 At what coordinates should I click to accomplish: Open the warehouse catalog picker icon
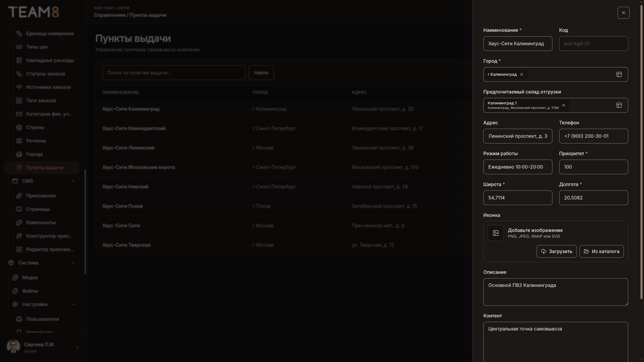(619, 105)
